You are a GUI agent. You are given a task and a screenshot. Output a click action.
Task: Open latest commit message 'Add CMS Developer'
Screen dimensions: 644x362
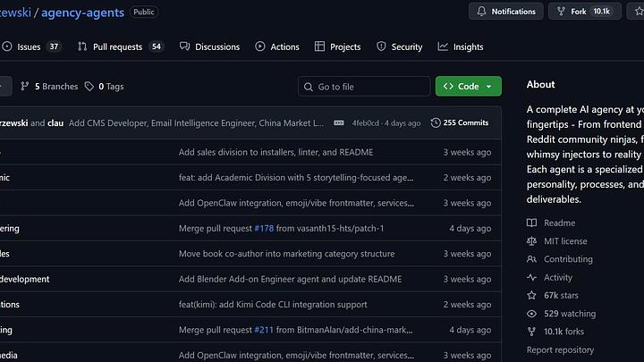point(196,123)
